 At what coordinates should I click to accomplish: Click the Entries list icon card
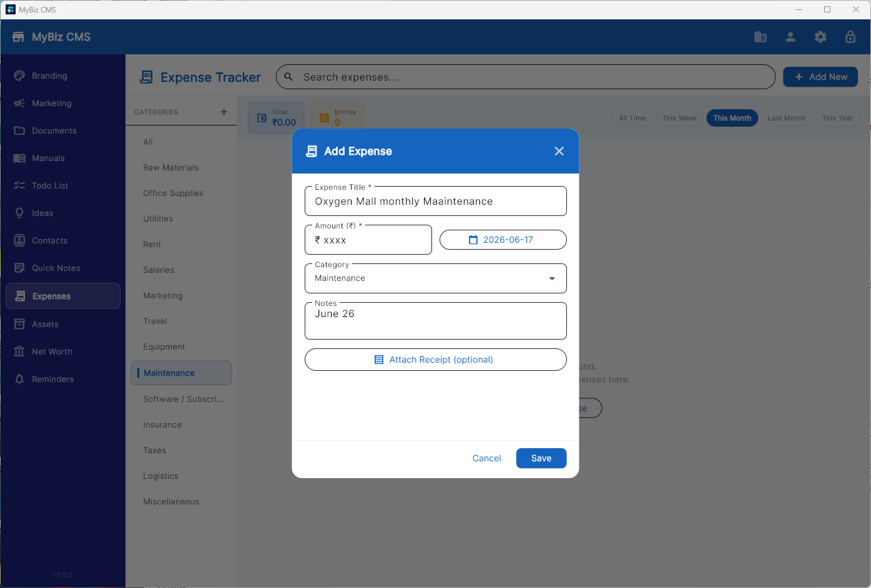pyautogui.click(x=337, y=118)
